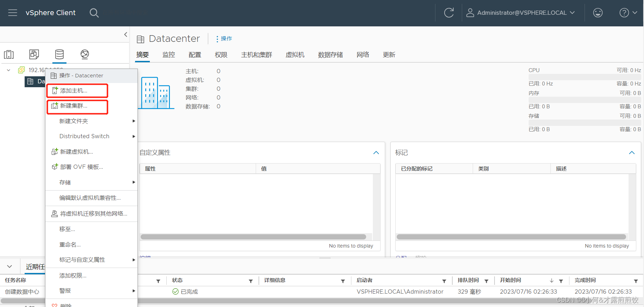The height and width of the screenshot is (307, 644).
Task: Select the Datacenter tree item
Action: (x=35, y=81)
